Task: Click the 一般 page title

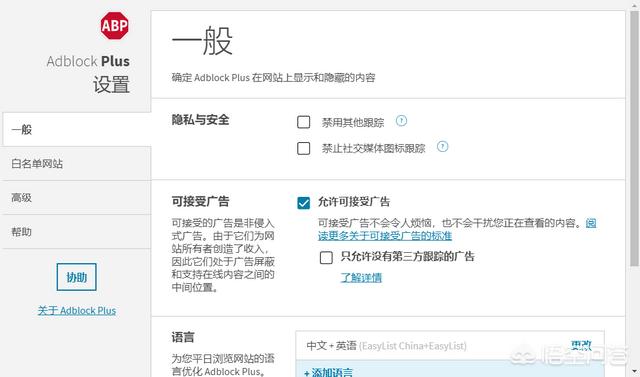Action: point(202,41)
